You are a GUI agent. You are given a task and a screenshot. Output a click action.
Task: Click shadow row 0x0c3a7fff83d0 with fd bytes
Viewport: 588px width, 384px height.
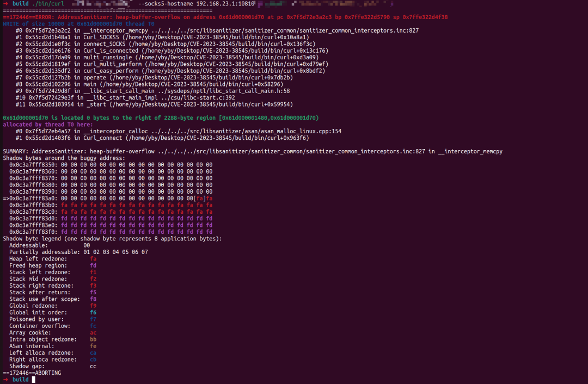(x=111, y=219)
